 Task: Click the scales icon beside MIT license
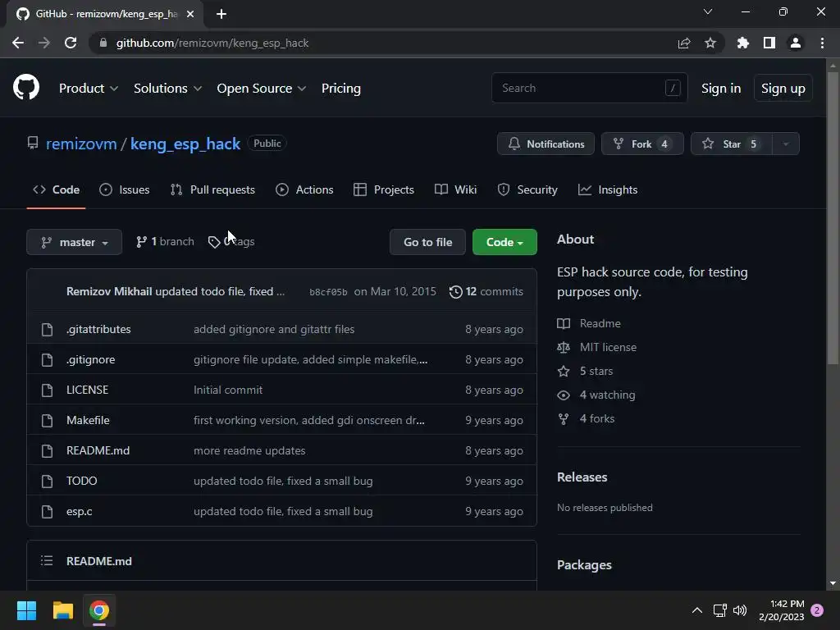click(564, 347)
